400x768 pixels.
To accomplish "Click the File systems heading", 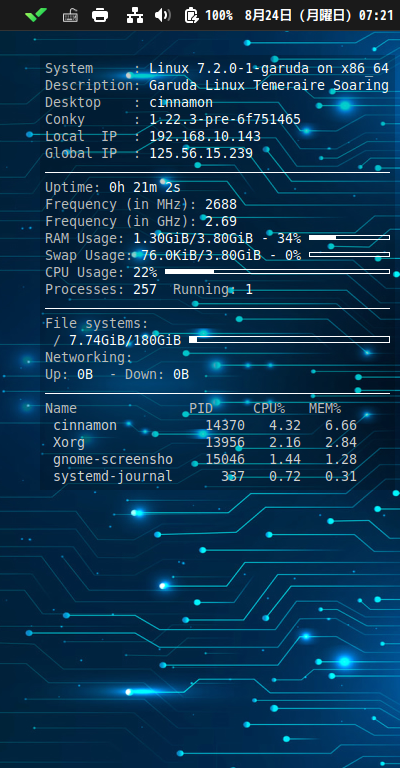I will coord(96,324).
